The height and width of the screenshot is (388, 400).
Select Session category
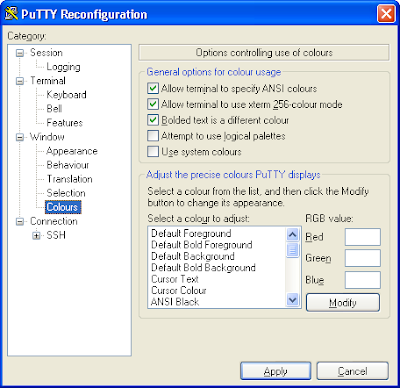(46, 53)
